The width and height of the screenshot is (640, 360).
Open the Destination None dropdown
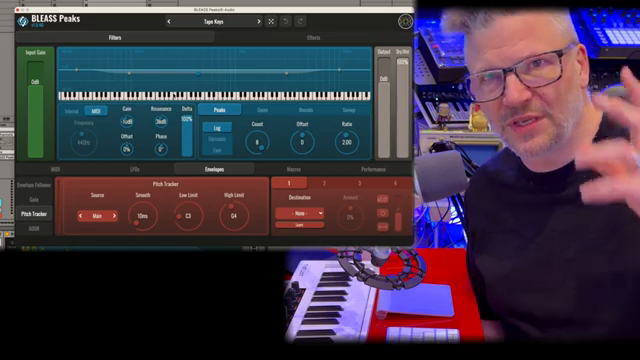click(x=300, y=213)
